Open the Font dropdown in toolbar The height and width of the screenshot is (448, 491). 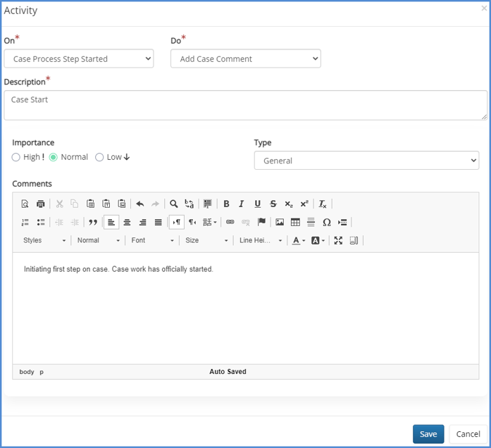152,240
